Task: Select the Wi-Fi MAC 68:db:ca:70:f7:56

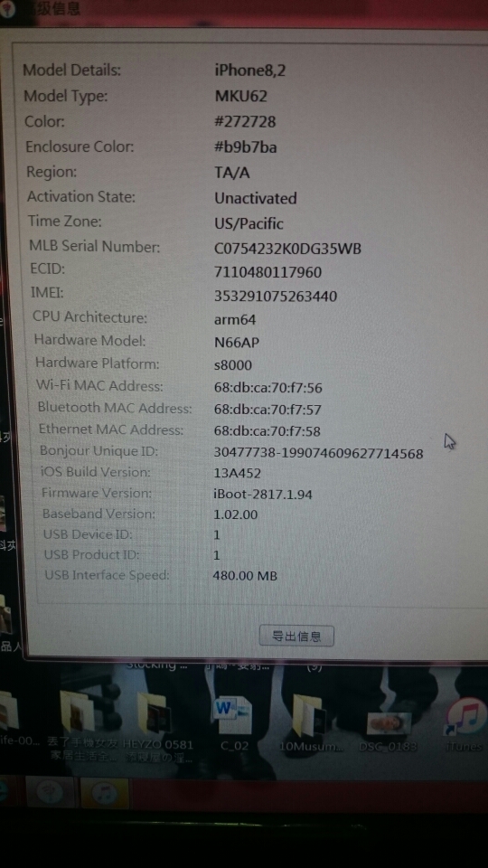Action: tap(267, 388)
